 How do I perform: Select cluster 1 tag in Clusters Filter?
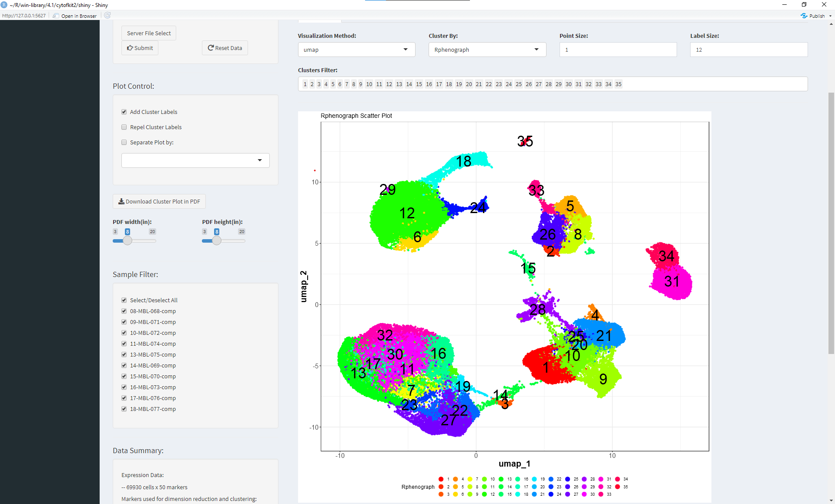tap(305, 84)
